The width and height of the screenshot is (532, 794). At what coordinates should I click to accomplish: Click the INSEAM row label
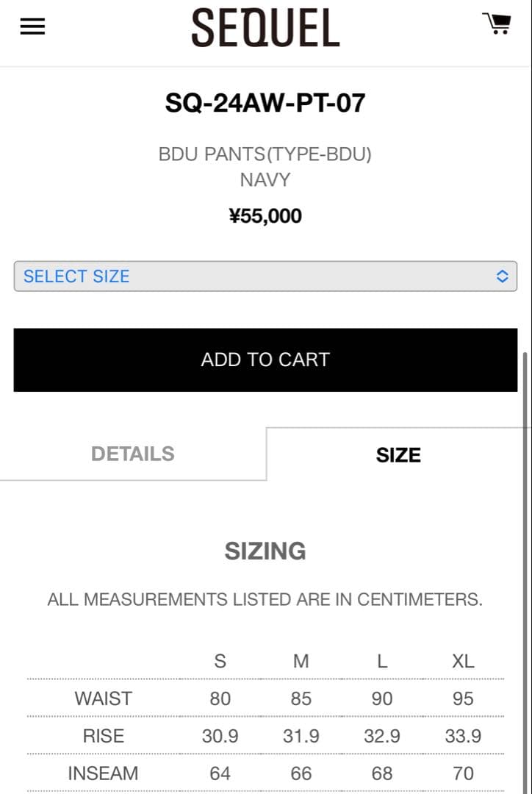[103, 773]
